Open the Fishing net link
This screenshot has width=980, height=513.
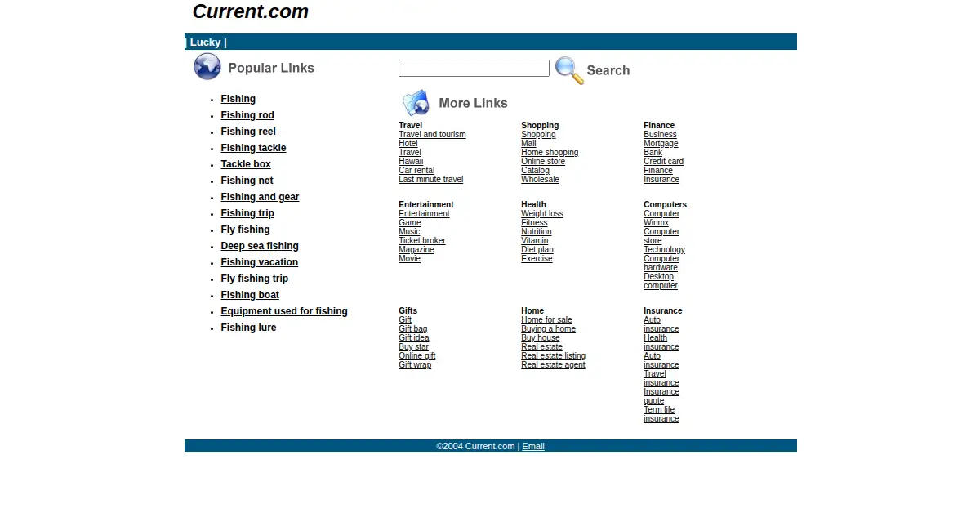[x=247, y=181]
